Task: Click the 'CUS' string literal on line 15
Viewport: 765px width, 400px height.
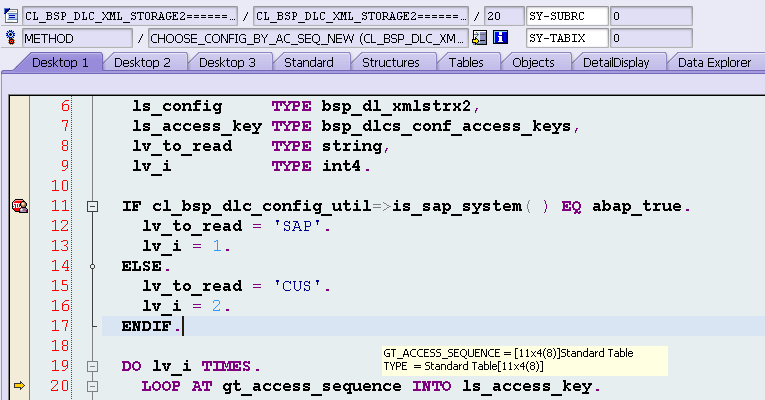Action: tap(297, 286)
